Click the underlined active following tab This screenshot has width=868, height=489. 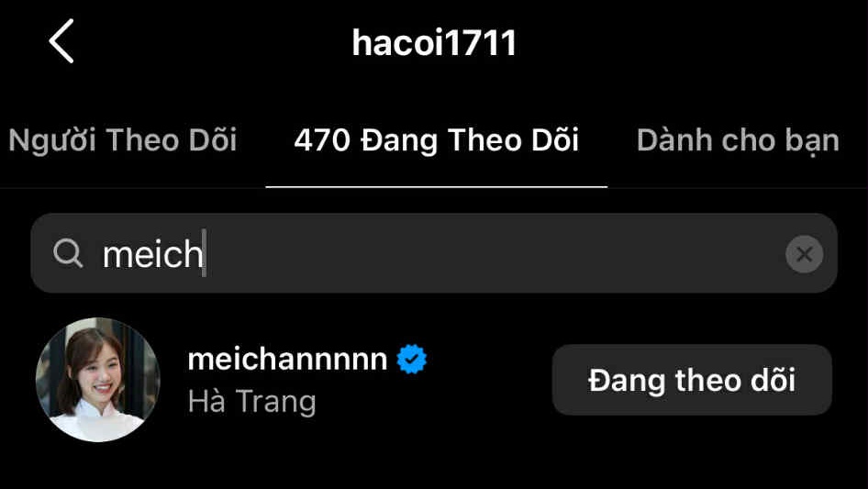click(x=436, y=139)
